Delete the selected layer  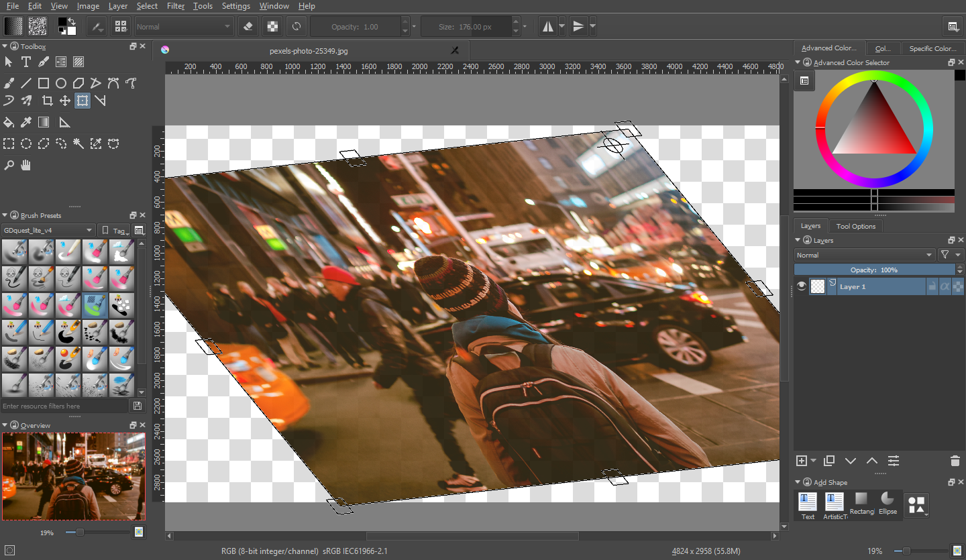(955, 461)
